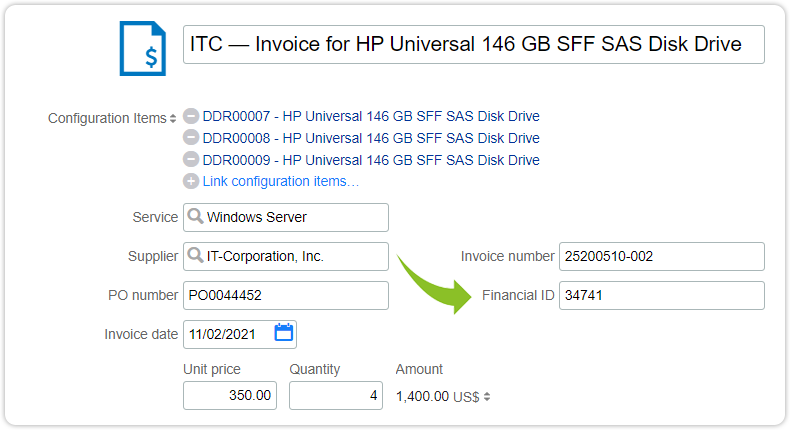Click the Supplier field IT-Corporation, Inc.
Screen dimensions: 790x430
pos(286,256)
